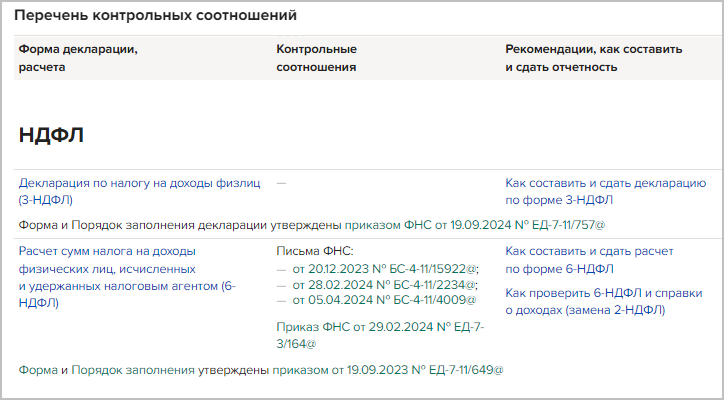Open ФНС letter БС-4-11/4009@ from 05.04.2024
Image resolution: width=724 pixels, height=400 pixels.
[382, 299]
